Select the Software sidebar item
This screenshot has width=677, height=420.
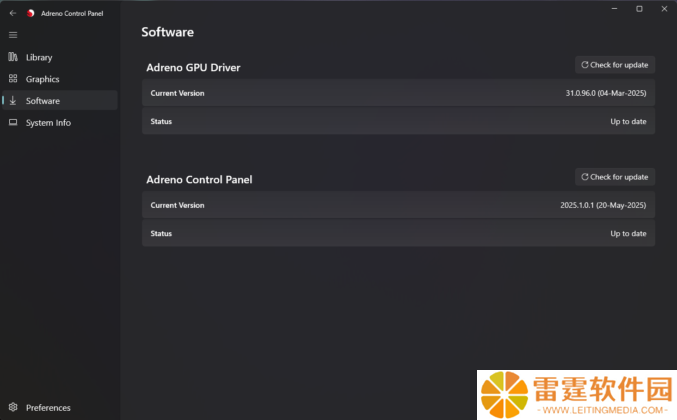click(60, 101)
